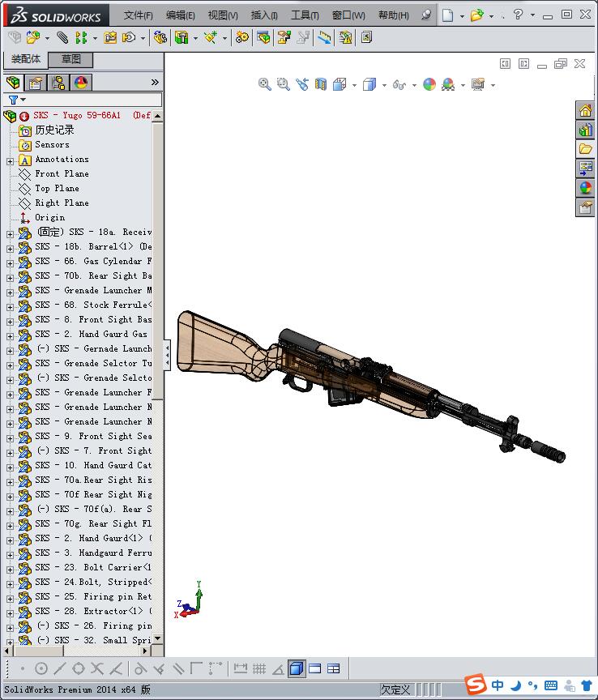Toggle single viewport layout icon at bottom
Image resolution: width=598 pixels, height=700 pixels.
315,668
